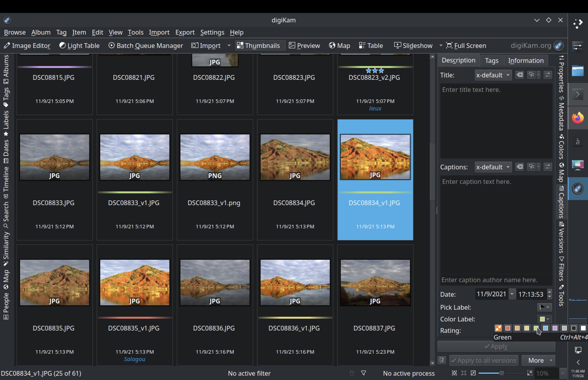The image size is (588, 380).
Task: Switch to Map view mode
Action: click(339, 46)
